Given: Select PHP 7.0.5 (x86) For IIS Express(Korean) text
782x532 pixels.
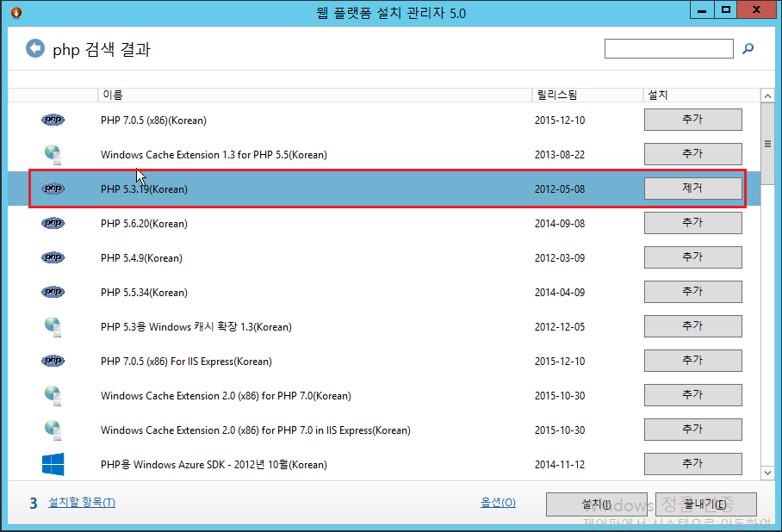Looking at the screenshot, I should pos(187,361).
